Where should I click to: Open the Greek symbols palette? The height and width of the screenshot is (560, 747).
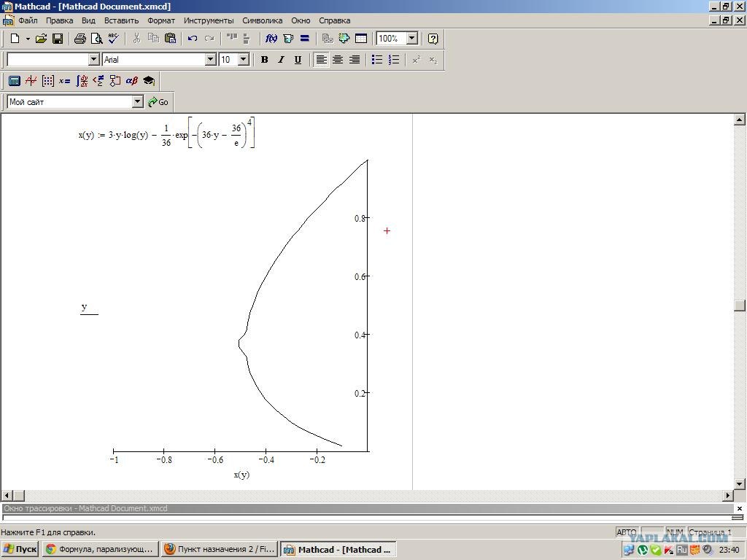[132, 81]
